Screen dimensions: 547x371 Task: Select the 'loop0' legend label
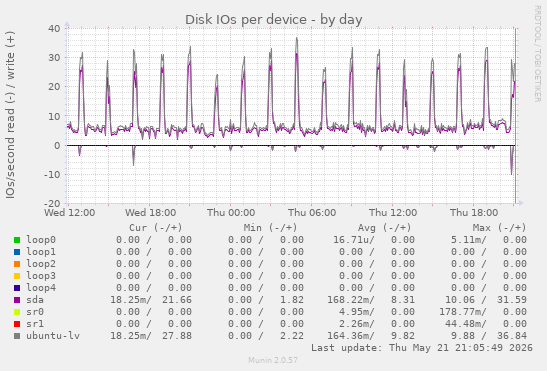point(41,240)
